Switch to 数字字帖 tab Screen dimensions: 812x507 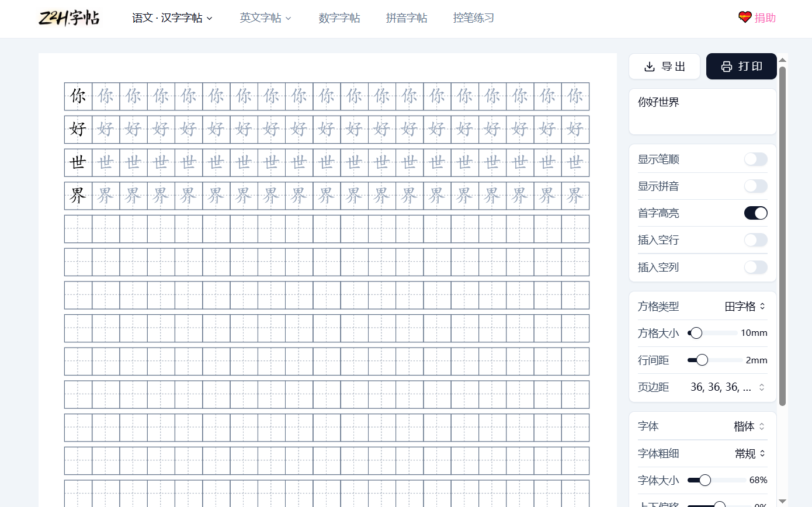pos(339,18)
